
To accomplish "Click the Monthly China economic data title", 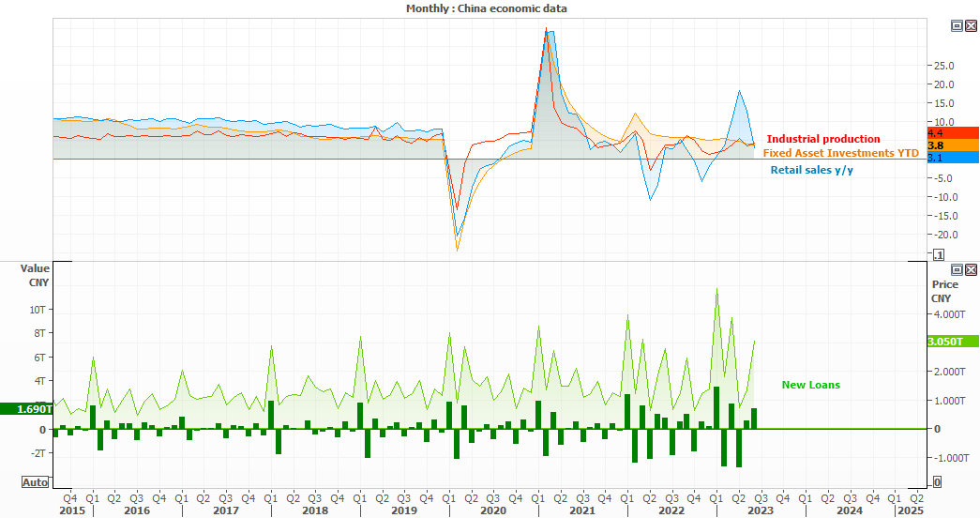I will (x=487, y=8).
